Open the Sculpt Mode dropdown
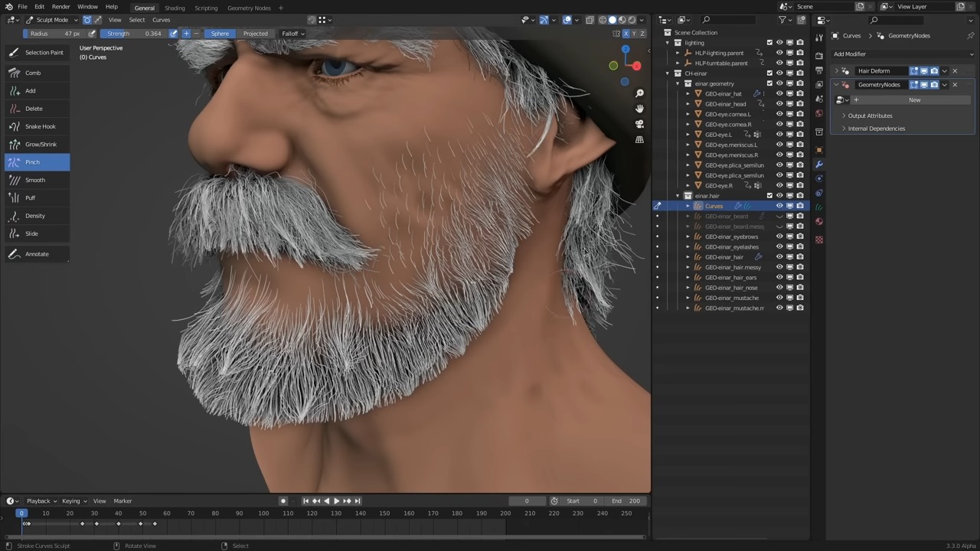980x551 pixels. tap(52, 20)
